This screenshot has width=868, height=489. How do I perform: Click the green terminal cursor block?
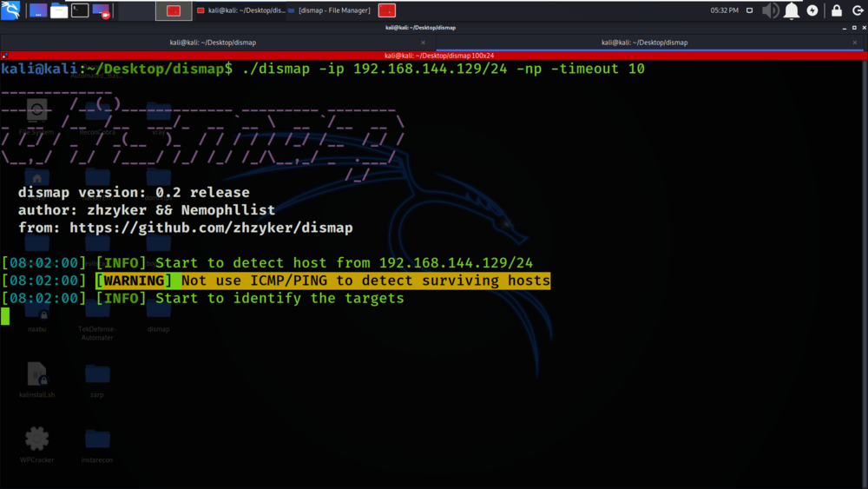tap(5, 316)
